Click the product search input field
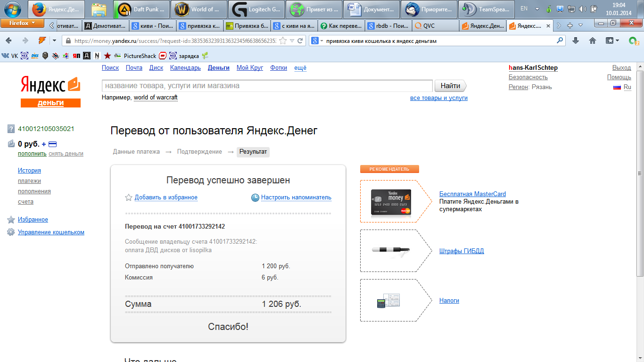 coord(267,86)
